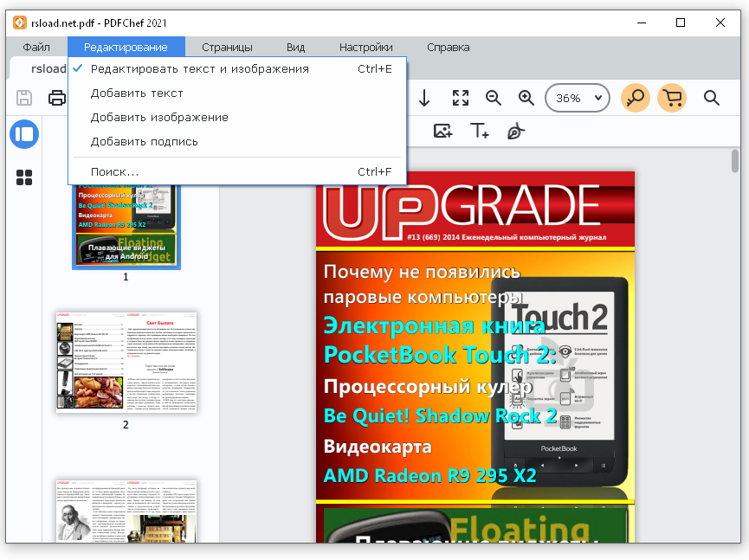The image size is (749, 560).
Task: Select page 2 thumbnail
Action: pyautogui.click(x=126, y=363)
